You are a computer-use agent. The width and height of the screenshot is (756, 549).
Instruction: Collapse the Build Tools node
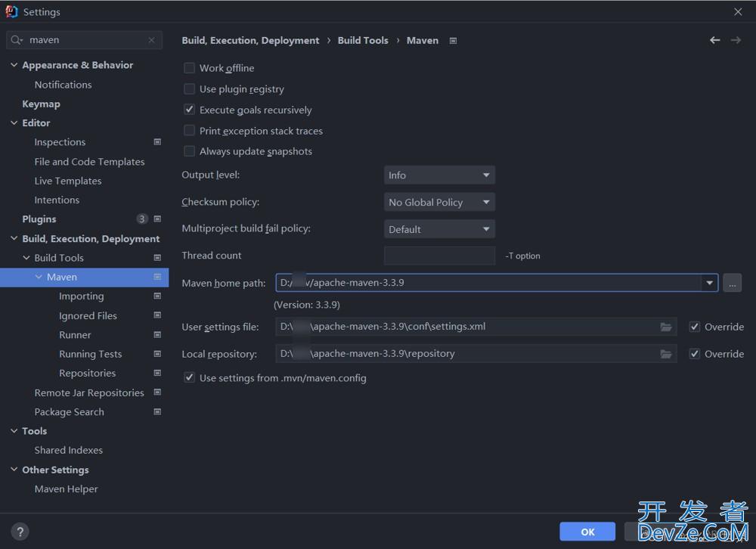26,258
